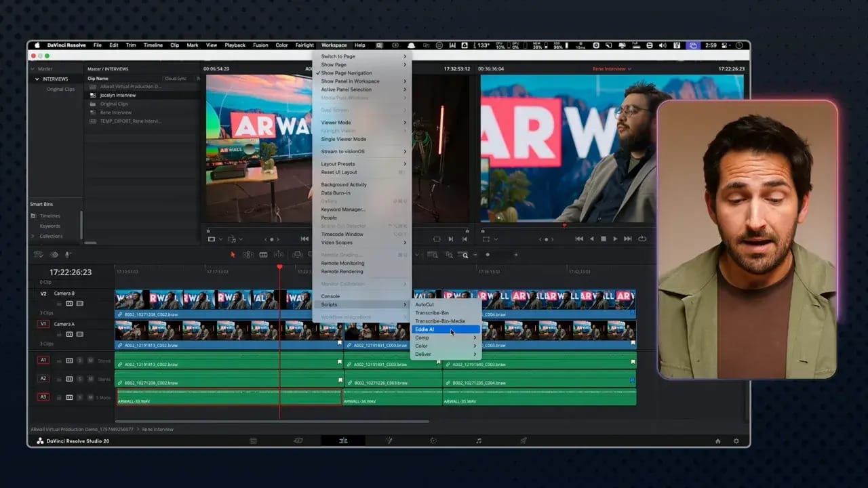Click the home icon in the bottom bar
The width and height of the screenshot is (868, 488).
click(717, 441)
